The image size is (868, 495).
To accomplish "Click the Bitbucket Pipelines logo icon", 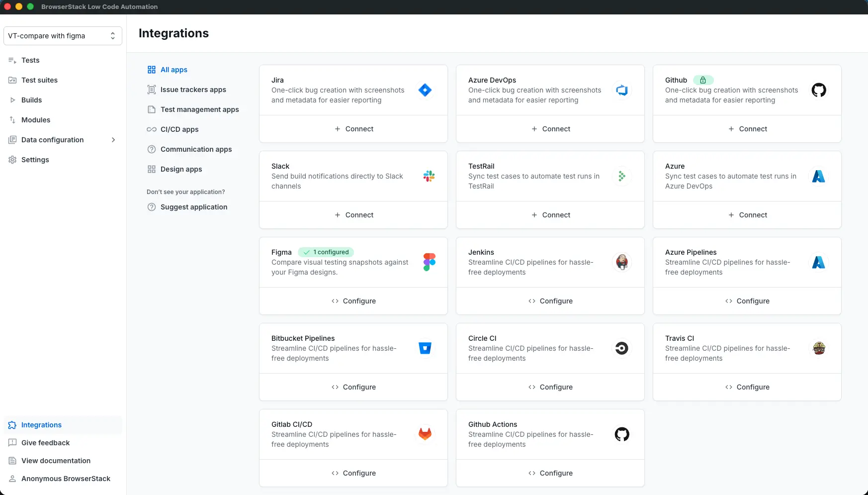I will tap(425, 348).
